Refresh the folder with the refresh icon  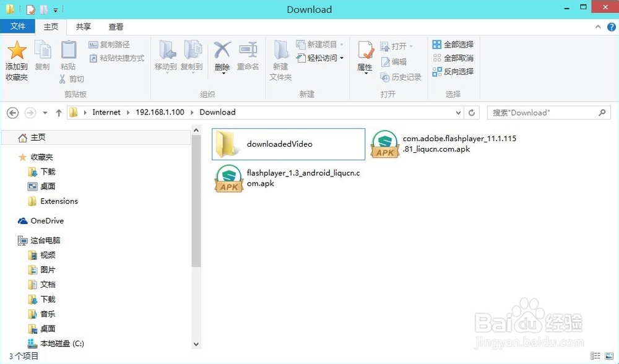point(471,112)
